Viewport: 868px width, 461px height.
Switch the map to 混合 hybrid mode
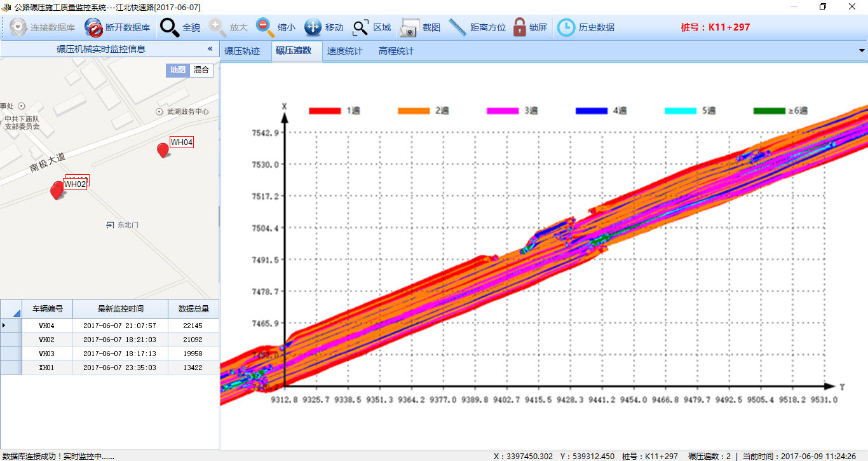pos(201,70)
